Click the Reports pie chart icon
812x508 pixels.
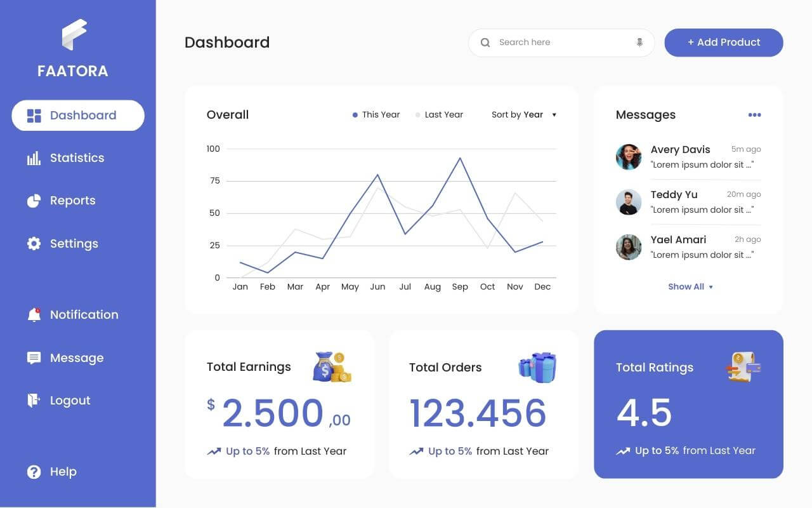pyautogui.click(x=34, y=201)
